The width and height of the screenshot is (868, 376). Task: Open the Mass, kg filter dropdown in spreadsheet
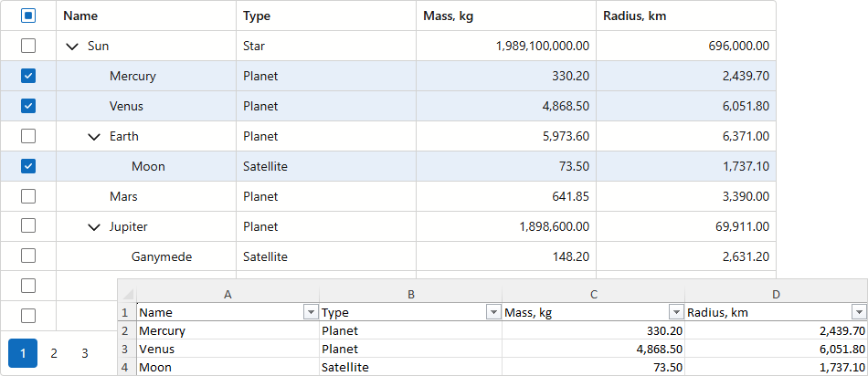click(676, 312)
